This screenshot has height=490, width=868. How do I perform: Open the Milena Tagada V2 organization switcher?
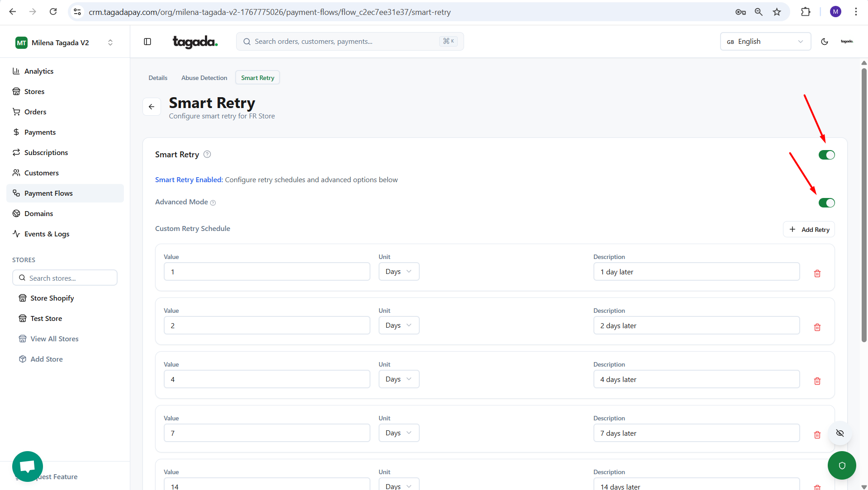pyautogui.click(x=65, y=42)
